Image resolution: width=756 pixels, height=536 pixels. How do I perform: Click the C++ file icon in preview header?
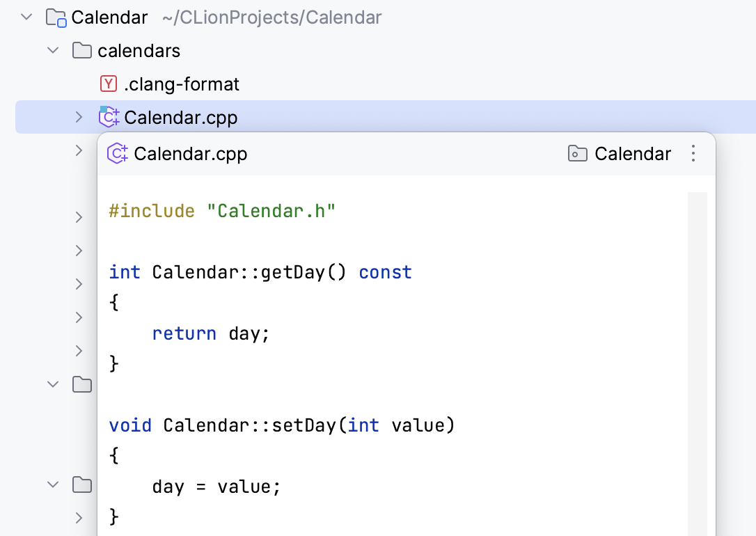pos(117,154)
